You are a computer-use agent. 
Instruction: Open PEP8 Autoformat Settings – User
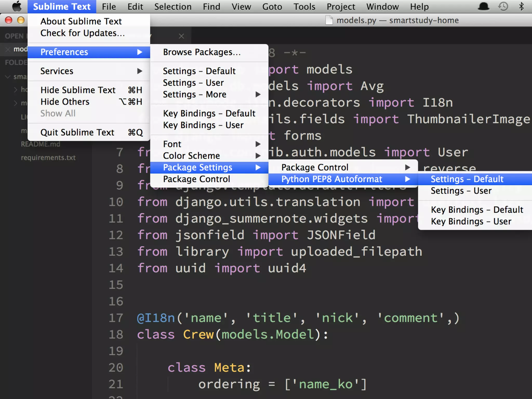475,191
